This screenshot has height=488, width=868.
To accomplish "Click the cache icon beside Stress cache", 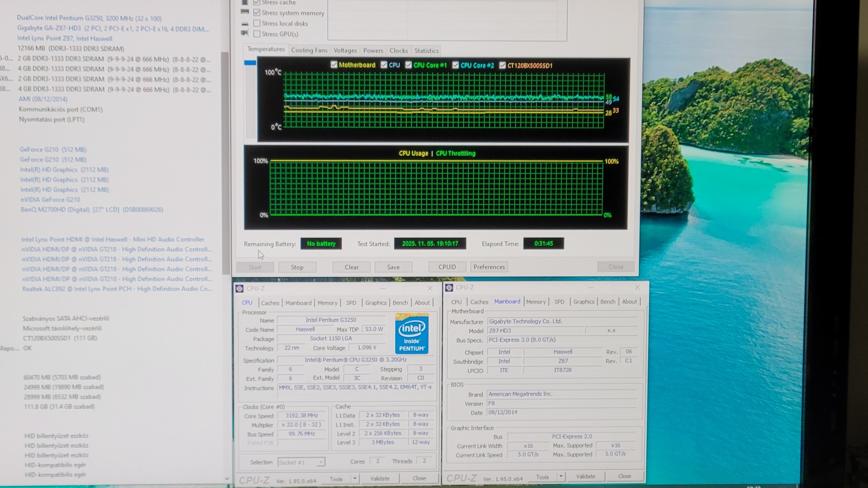I will tap(245, 3).
